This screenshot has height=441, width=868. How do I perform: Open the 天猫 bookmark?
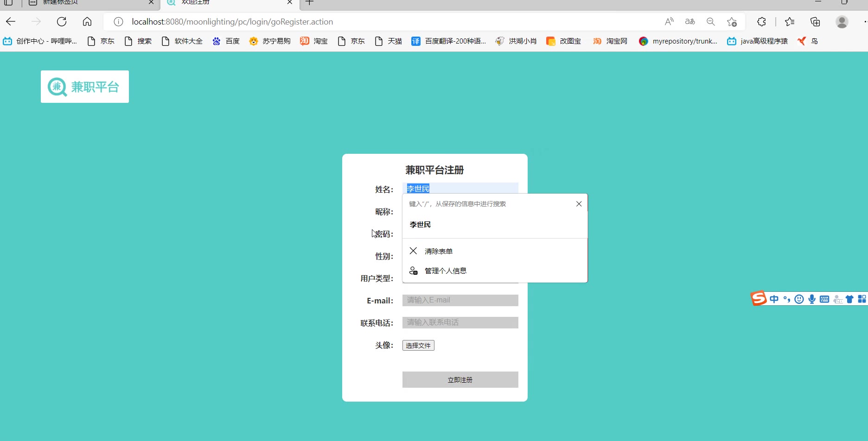(x=388, y=41)
